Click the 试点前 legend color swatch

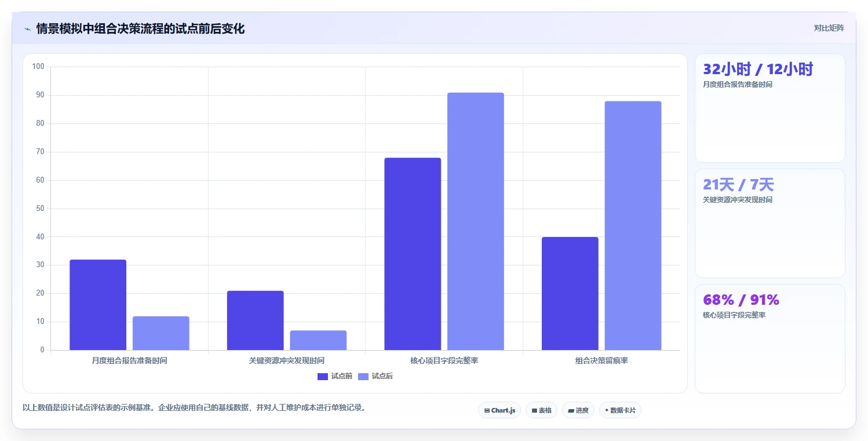pos(323,377)
